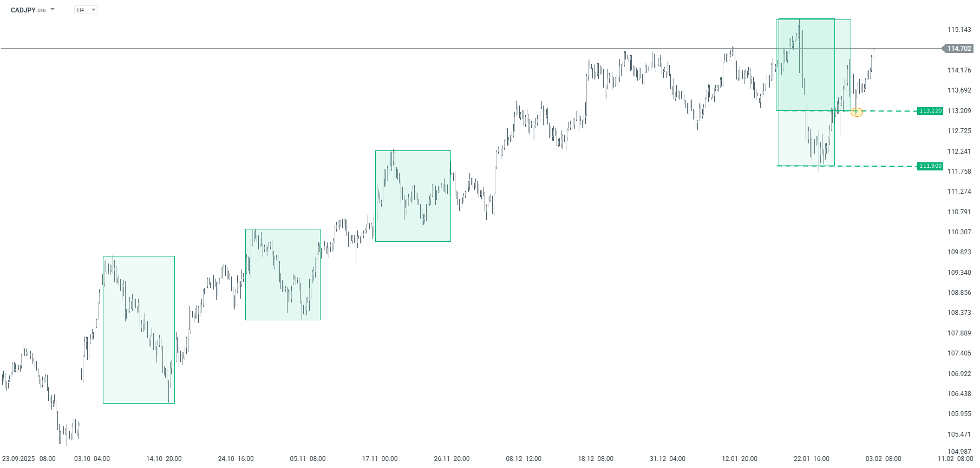The height and width of the screenshot is (468, 980).
Task: Click the 08.12 12:00 time axis label
Action: click(524, 459)
